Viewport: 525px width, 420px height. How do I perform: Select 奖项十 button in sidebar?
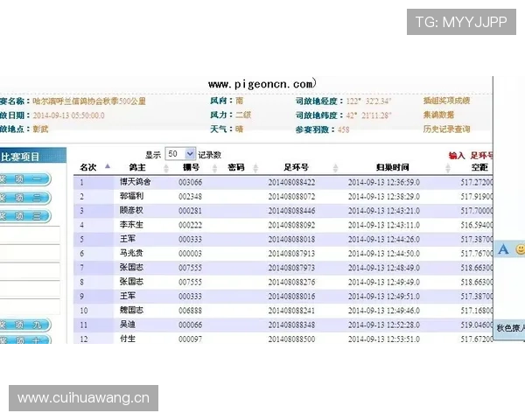coord(25,339)
